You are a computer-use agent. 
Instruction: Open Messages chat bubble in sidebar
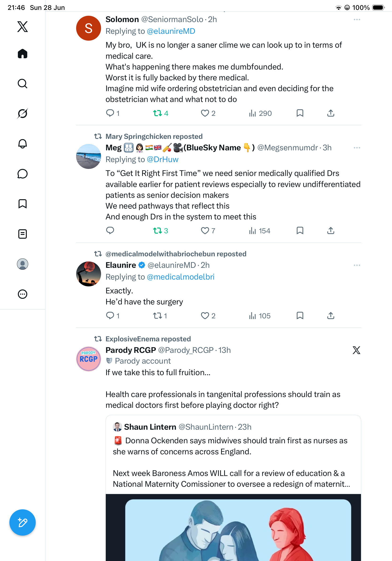point(23,174)
